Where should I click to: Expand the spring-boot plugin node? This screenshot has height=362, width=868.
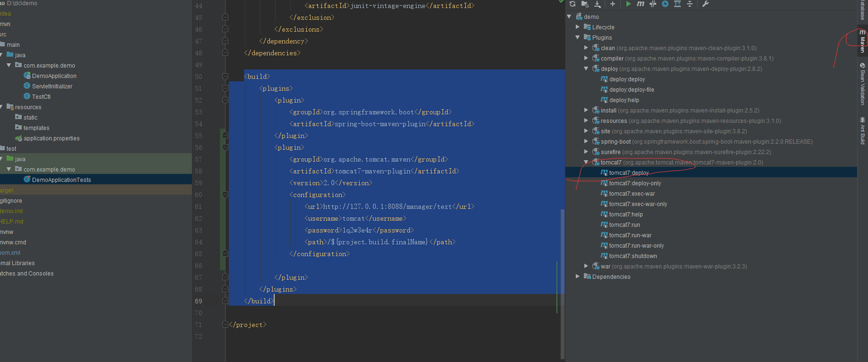(x=586, y=142)
